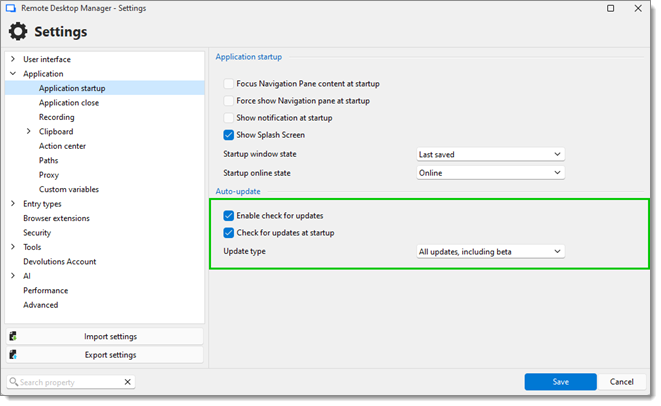Screen dimensions: 661x406
Task: Click the Import settings button
Action: tap(105, 336)
